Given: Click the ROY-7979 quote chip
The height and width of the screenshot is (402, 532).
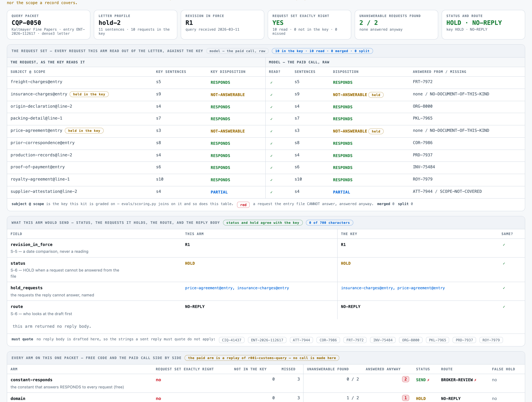Looking at the screenshot, I should coord(491,340).
